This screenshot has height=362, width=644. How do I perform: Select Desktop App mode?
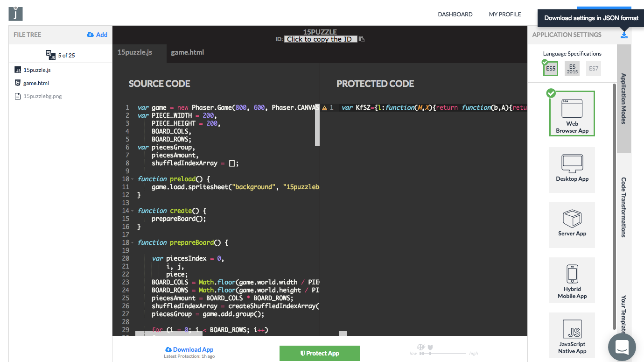click(x=572, y=170)
